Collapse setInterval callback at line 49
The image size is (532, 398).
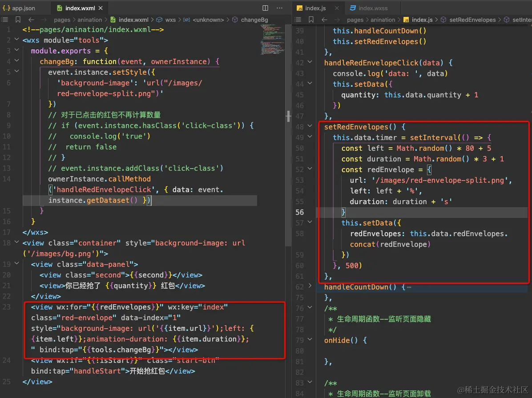coord(310,137)
